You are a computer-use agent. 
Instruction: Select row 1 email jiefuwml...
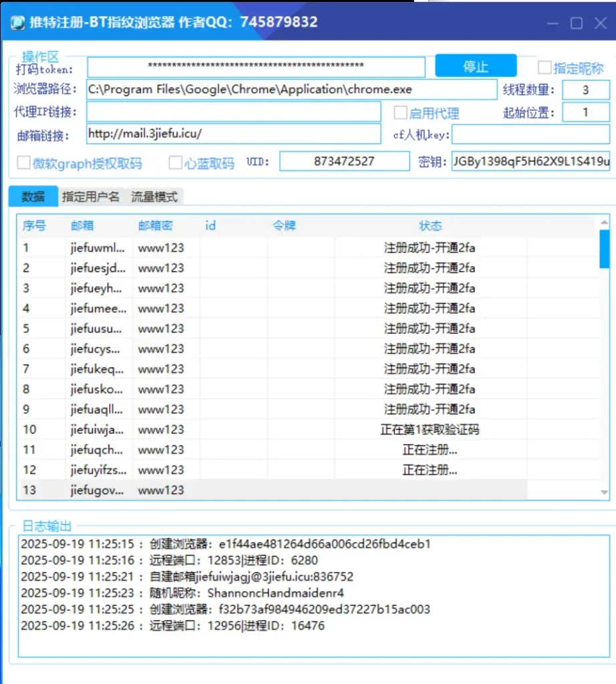click(x=98, y=248)
